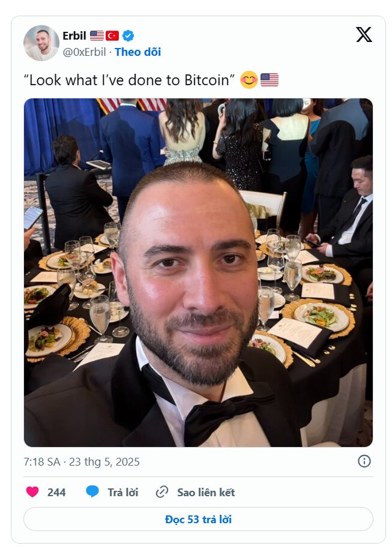Open the @0xErbil handle link
The height and width of the screenshot is (552, 392).
click(84, 52)
